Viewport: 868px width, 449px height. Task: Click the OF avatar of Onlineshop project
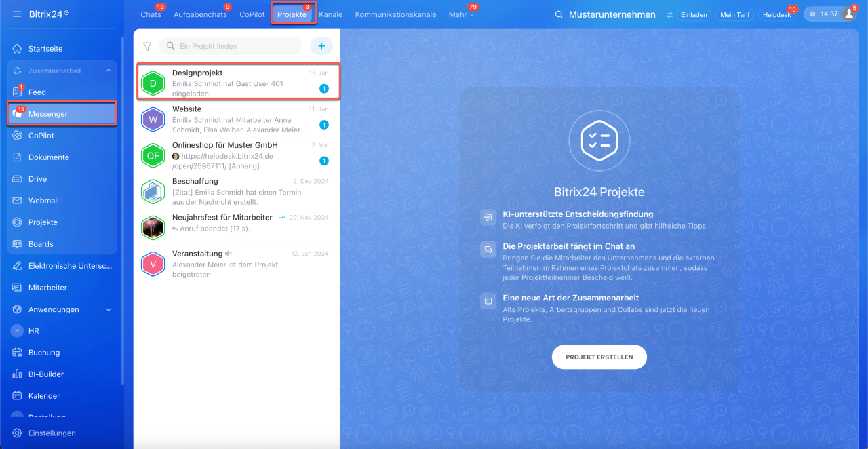click(153, 156)
